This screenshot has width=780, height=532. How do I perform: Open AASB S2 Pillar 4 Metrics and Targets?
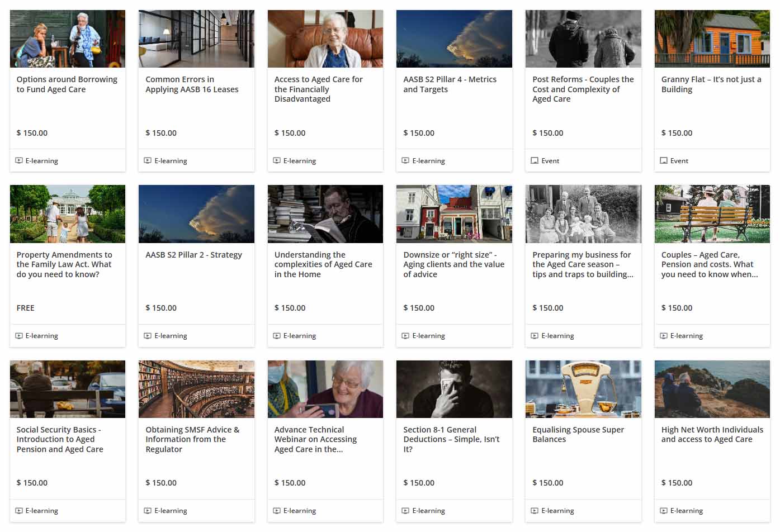point(450,84)
